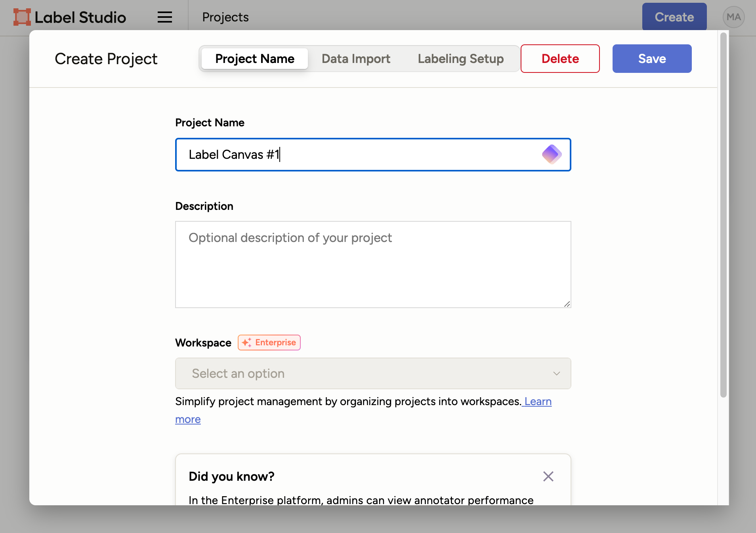Click the Label Studio title text
Image resolution: width=756 pixels, height=533 pixels.
click(x=80, y=17)
